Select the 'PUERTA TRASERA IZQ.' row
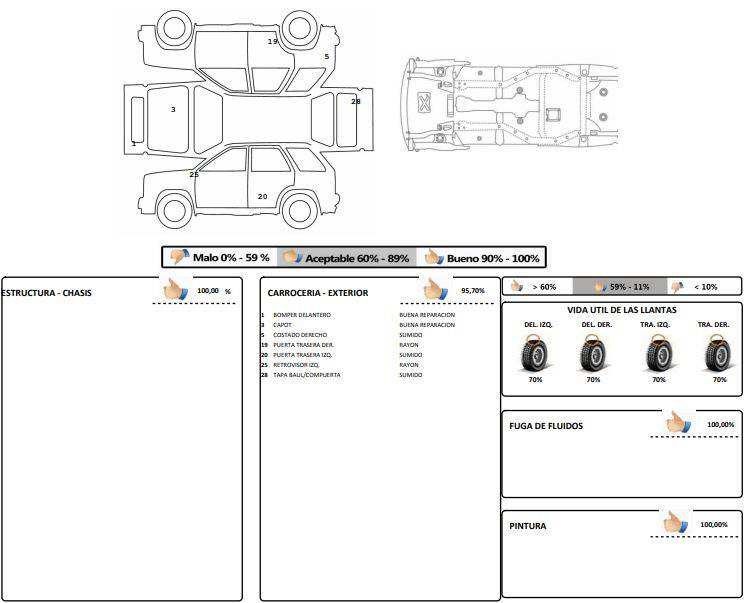This screenshot has height=603, width=748. click(x=342, y=355)
